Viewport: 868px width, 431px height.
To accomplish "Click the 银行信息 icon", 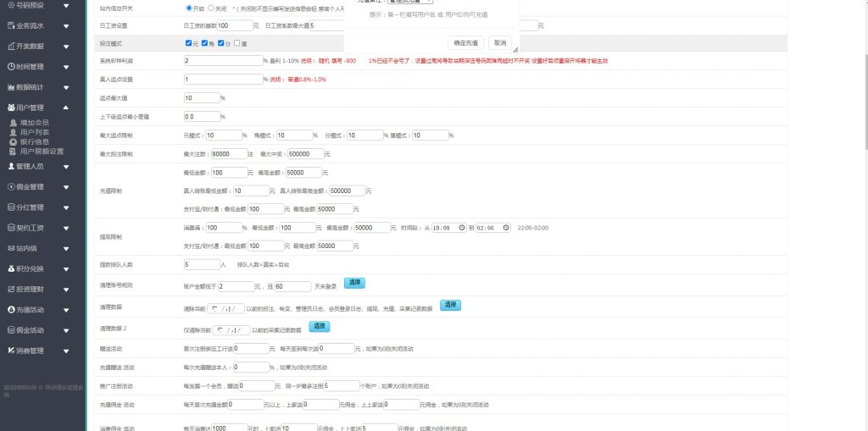I will [14, 141].
